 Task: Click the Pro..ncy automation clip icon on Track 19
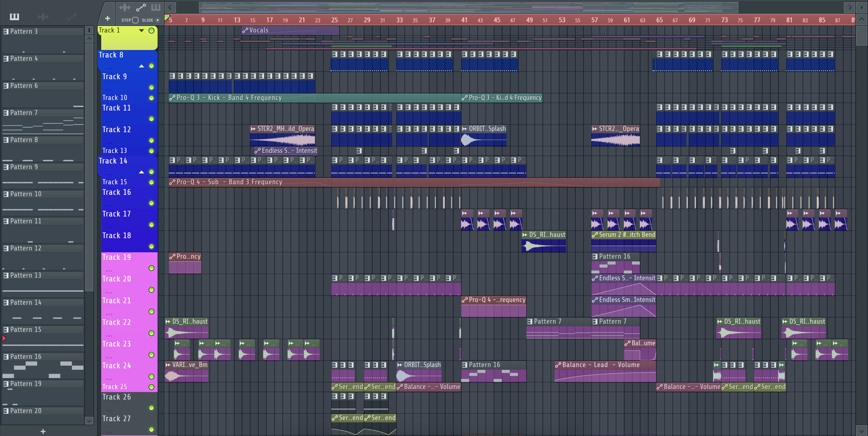172,256
